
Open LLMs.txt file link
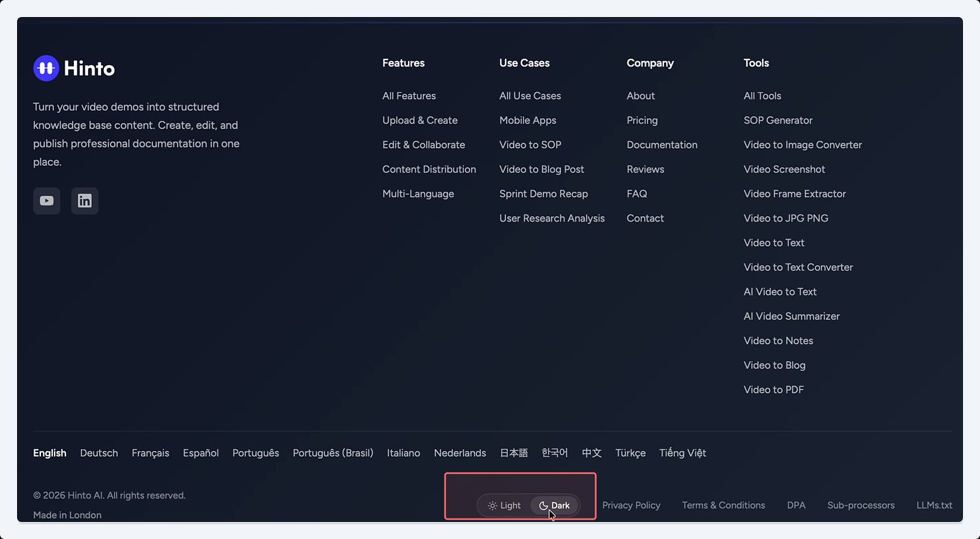click(x=935, y=505)
